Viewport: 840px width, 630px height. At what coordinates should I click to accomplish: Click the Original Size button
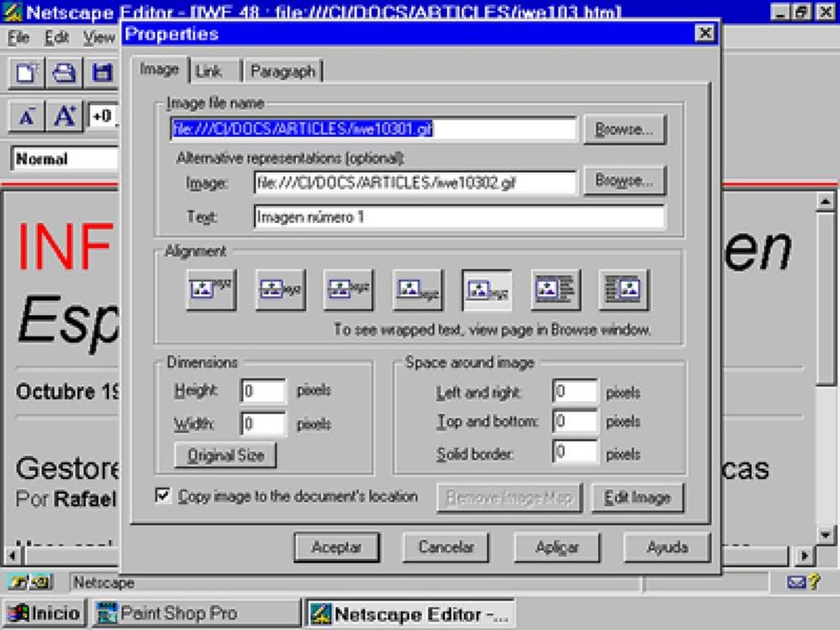tap(226, 455)
